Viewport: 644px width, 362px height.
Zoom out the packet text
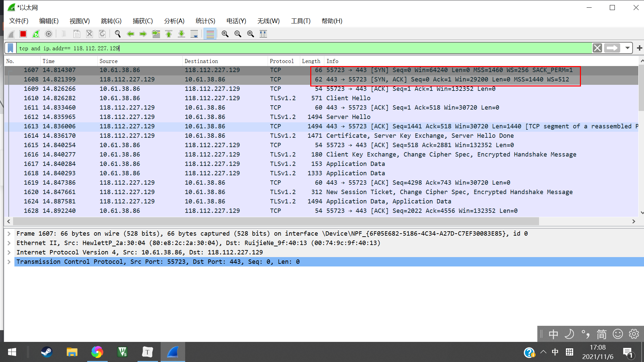pos(238,34)
